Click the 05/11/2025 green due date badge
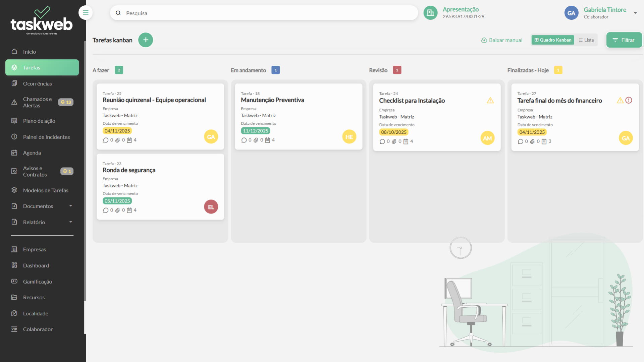 click(x=117, y=201)
